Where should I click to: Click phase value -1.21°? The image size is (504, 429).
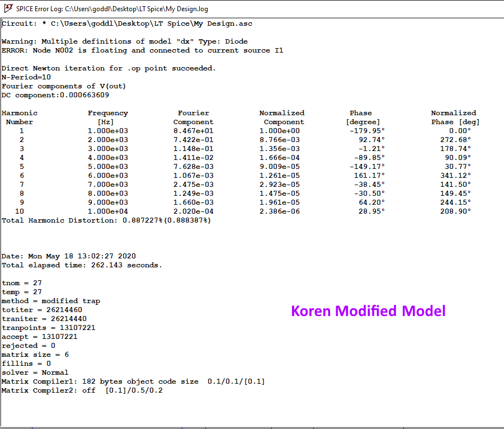tap(371, 149)
